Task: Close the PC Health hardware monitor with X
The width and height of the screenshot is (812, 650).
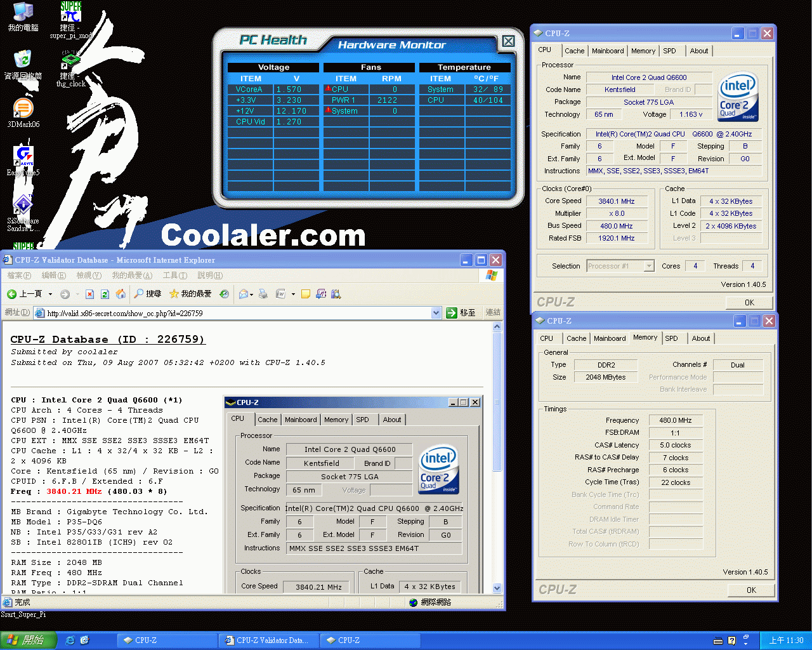Action: click(508, 41)
